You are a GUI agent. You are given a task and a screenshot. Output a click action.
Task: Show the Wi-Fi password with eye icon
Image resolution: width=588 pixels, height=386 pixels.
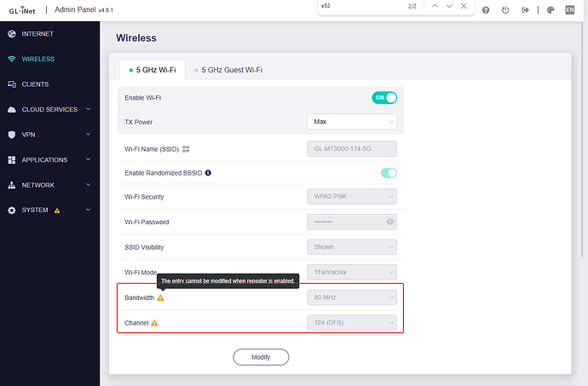pyautogui.click(x=390, y=222)
